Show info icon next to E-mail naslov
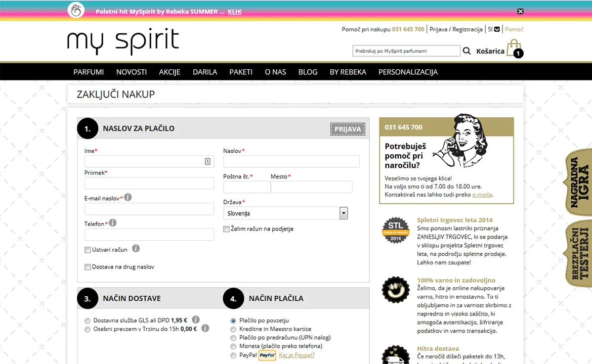Screen dimensions: 592x364 click(128, 197)
